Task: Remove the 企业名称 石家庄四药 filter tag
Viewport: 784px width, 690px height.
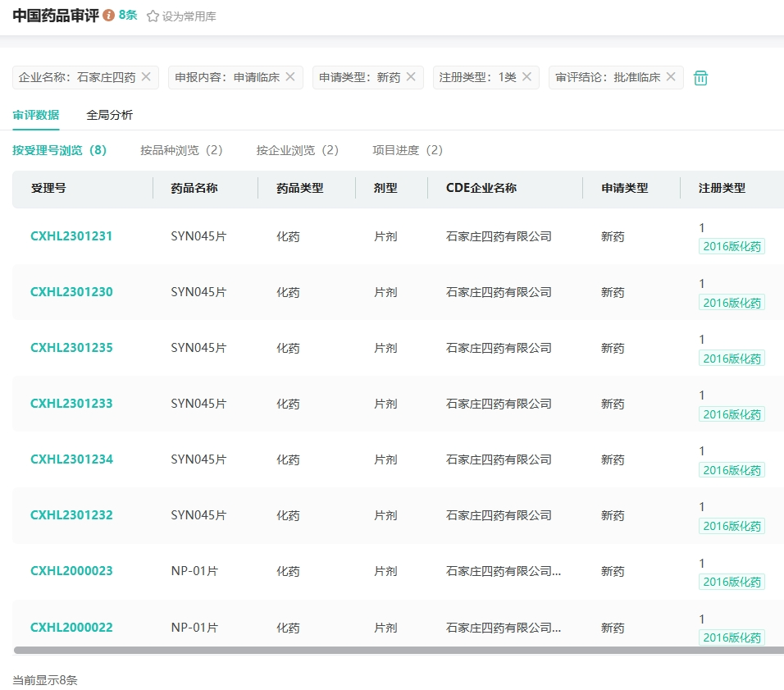Action: [147, 77]
